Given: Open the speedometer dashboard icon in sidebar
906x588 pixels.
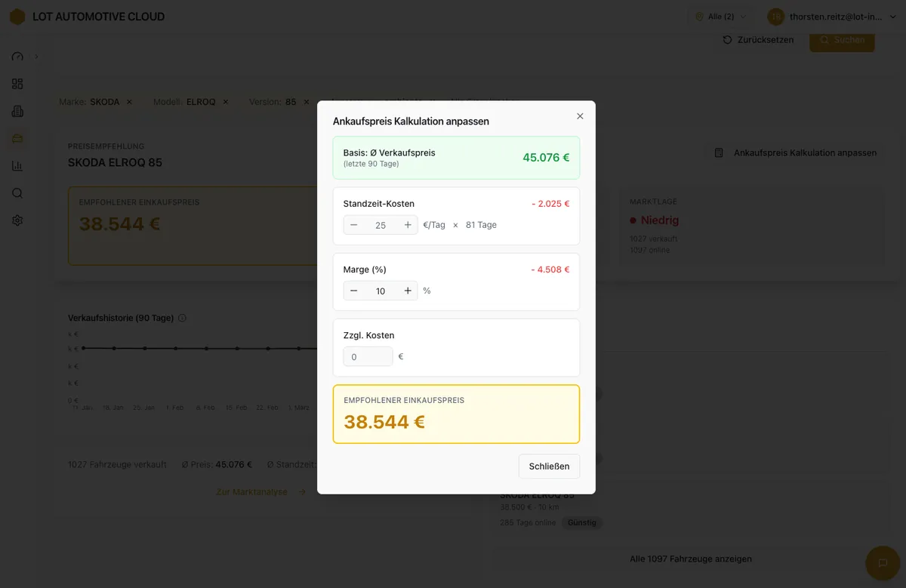Looking at the screenshot, I should pyautogui.click(x=17, y=57).
